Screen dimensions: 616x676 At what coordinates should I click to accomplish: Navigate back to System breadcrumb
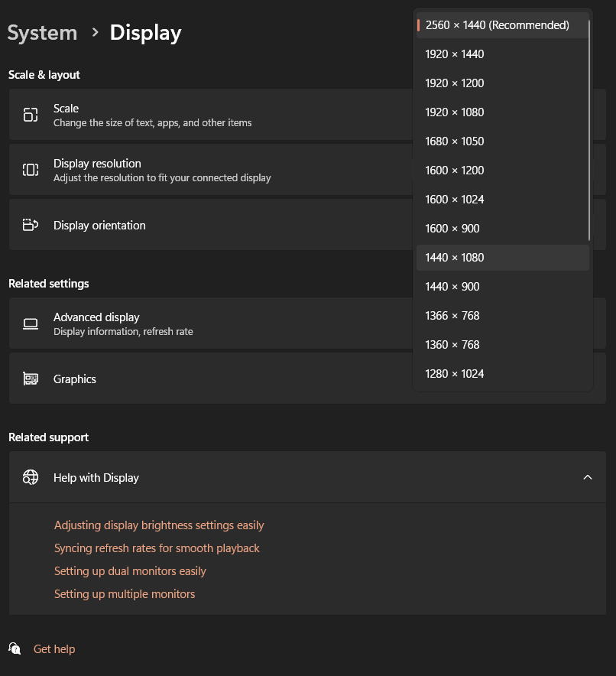pos(42,33)
